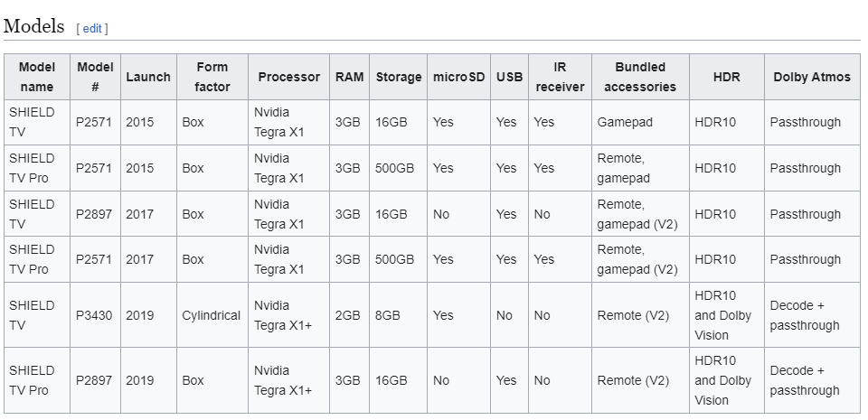Click the Dolby Atmos column header
This screenshot has height=420, width=868.
click(811, 77)
